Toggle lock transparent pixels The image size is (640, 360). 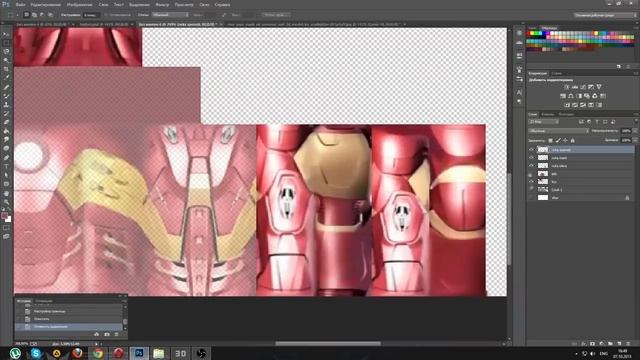click(x=550, y=140)
